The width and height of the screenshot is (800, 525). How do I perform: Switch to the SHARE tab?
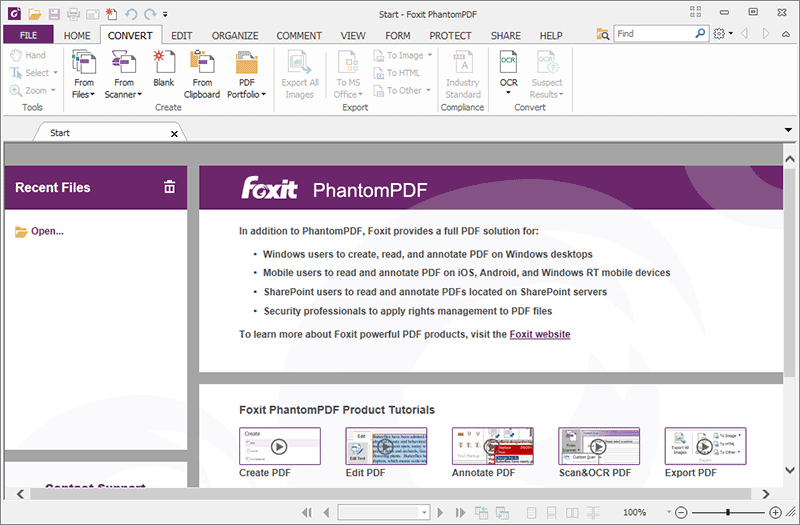(506, 36)
